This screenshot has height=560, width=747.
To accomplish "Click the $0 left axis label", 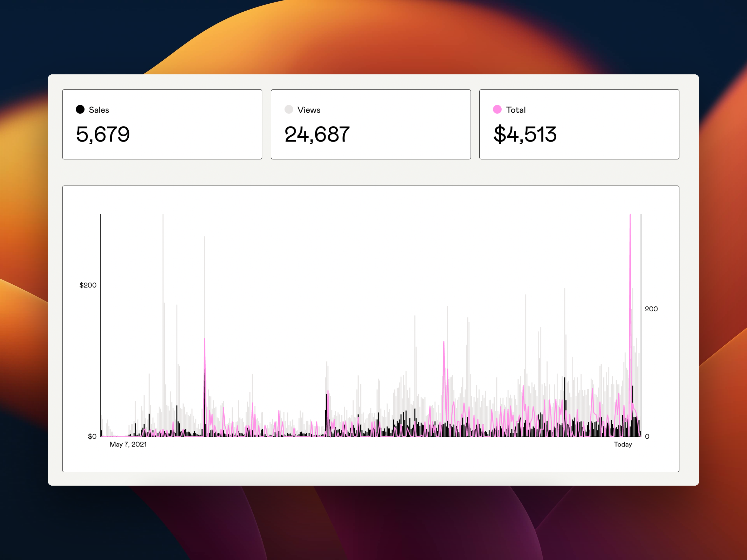I will (x=92, y=436).
